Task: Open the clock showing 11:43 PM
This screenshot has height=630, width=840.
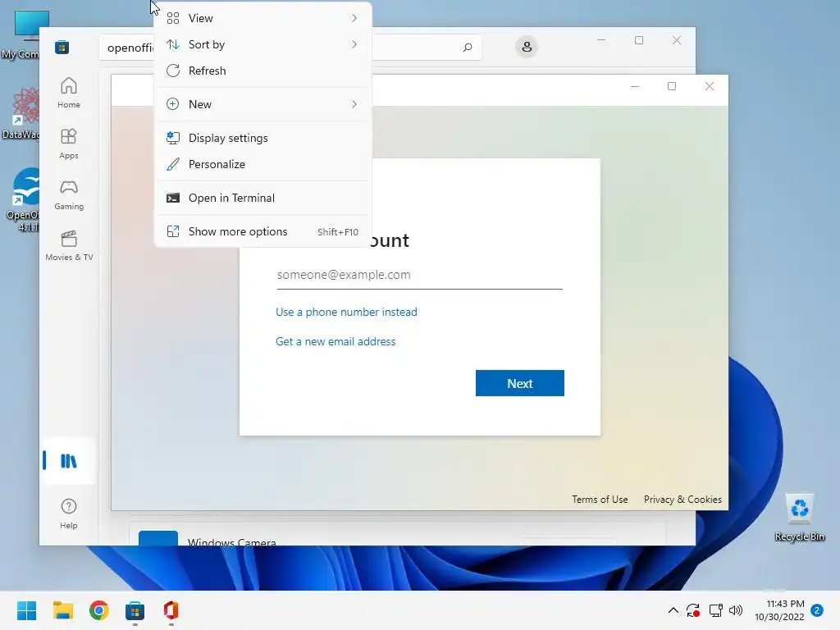Action: 779,610
